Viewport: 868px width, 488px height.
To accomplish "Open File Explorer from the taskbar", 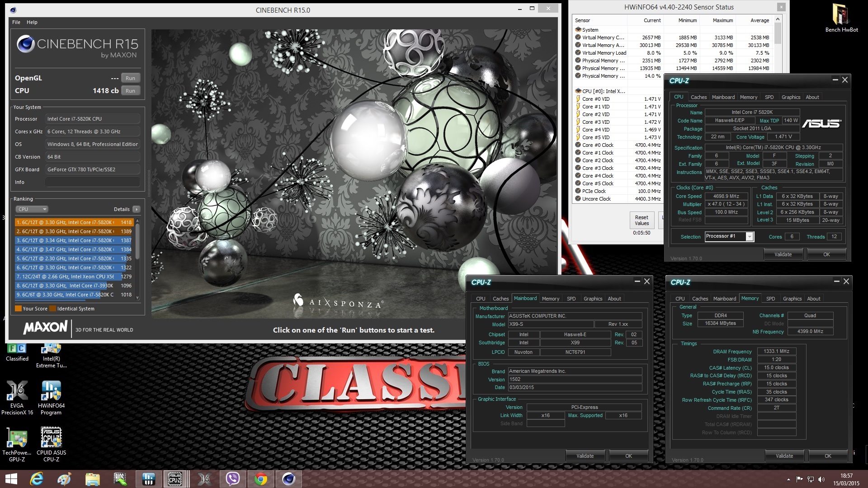I will (x=92, y=479).
